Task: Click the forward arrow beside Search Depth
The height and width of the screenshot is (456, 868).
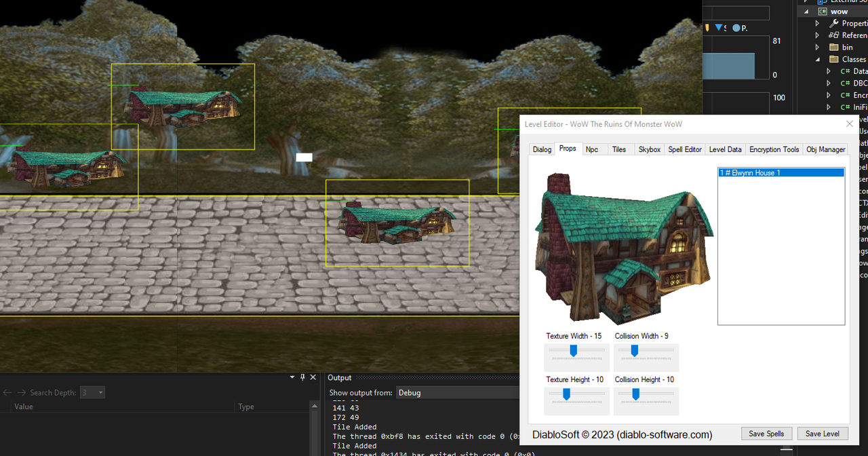Action: click(x=22, y=392)
